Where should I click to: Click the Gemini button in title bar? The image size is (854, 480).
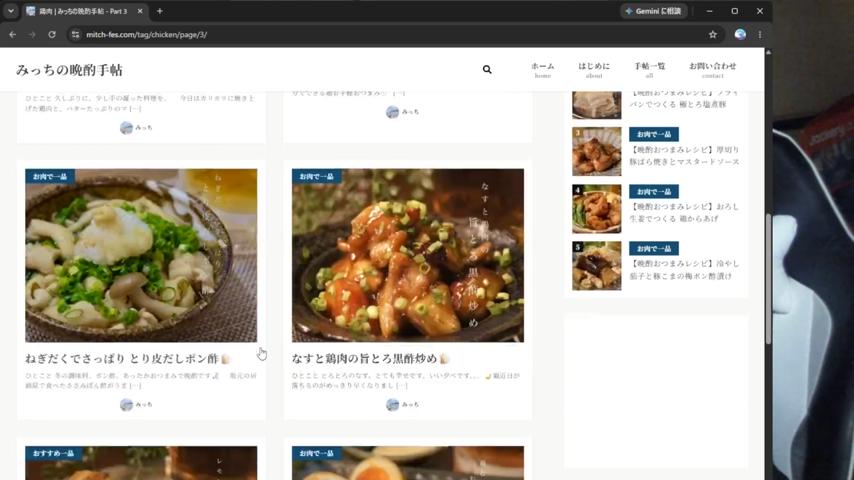click(x=653, y=11)
